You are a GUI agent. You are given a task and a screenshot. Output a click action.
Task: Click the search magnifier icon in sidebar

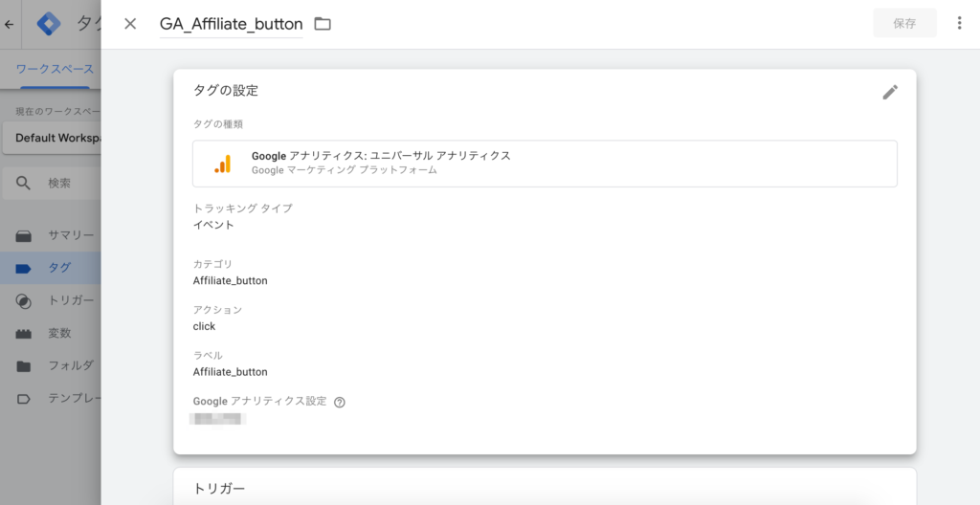click(24, 183)
